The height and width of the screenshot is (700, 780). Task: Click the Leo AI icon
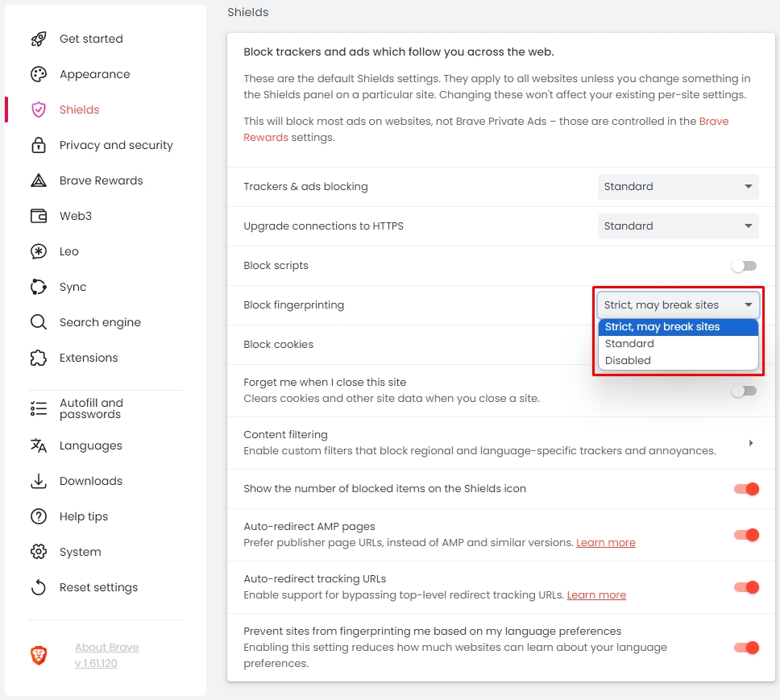pyautogui.click(x=38, y=251)
